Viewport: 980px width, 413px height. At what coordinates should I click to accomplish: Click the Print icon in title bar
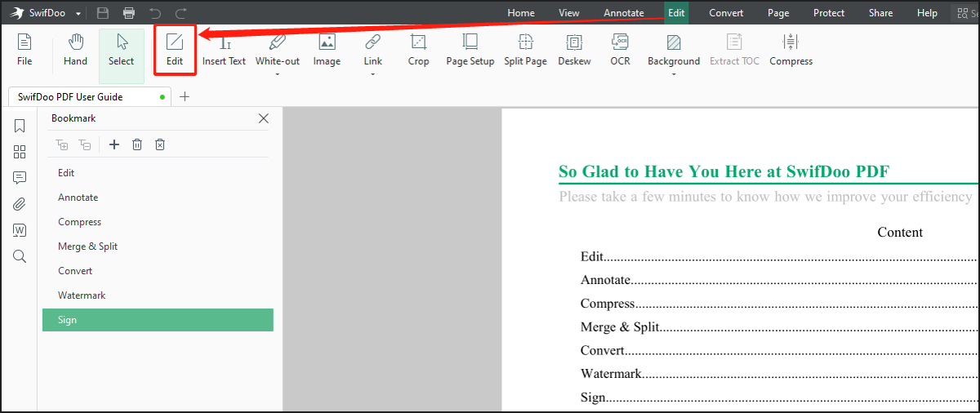[129, 13]
